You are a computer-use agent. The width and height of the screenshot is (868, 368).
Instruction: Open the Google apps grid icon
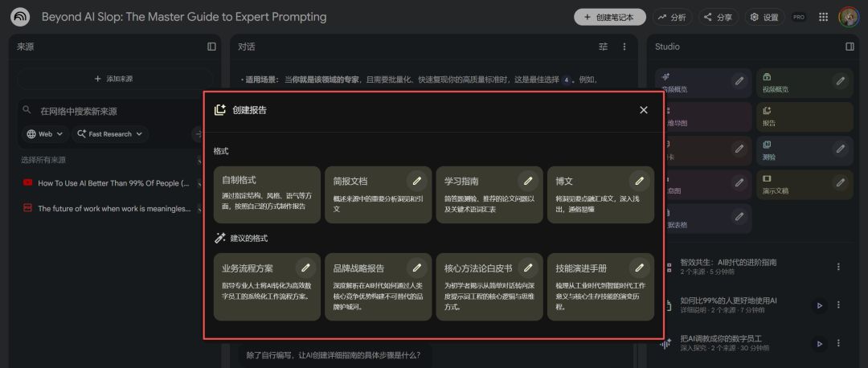[823, 17]
